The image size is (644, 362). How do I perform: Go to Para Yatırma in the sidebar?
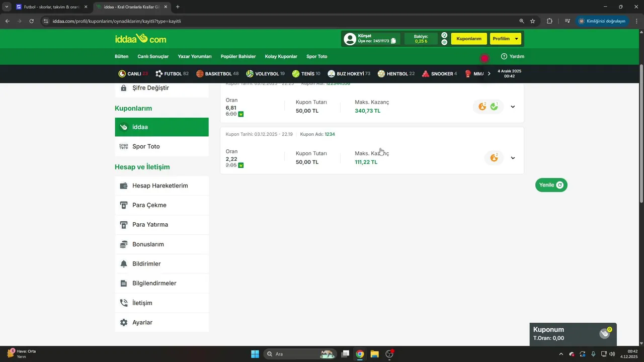coord(162,225)
